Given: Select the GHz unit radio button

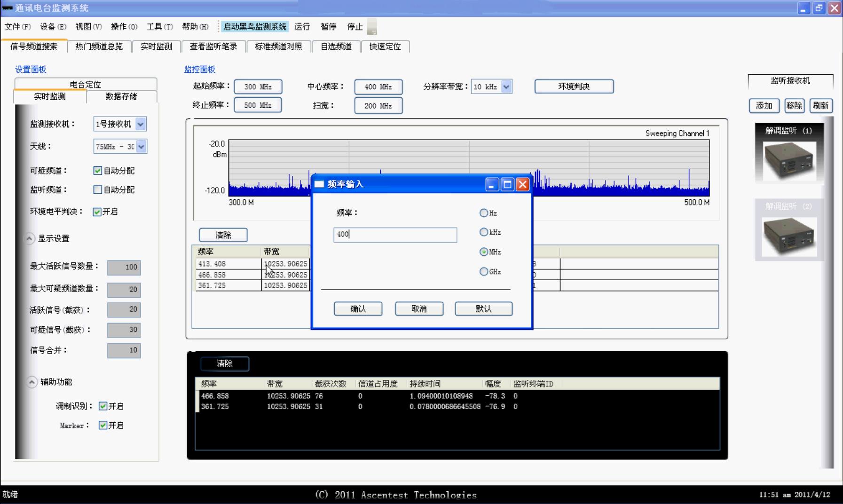Looking at the screenshot, I should coord(483,272).
